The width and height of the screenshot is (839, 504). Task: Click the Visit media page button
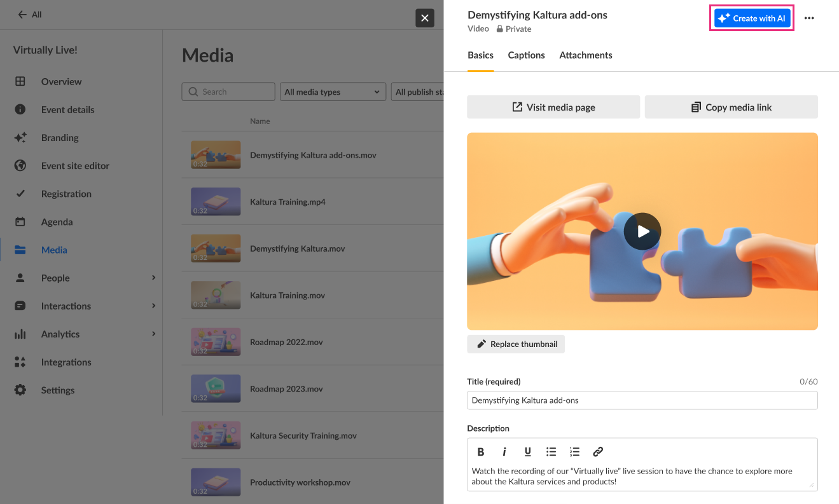point(553,107)
